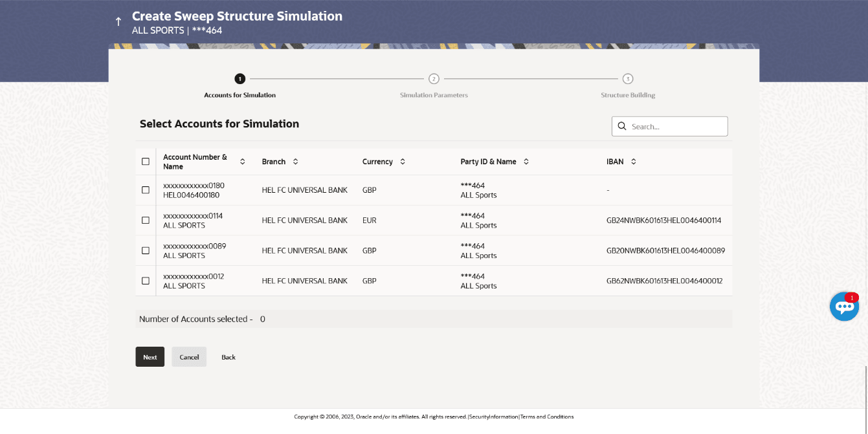This screenshot has height=434, width=868.
Task: Click the search magnifier icon
Action: (x=622, y=127)
